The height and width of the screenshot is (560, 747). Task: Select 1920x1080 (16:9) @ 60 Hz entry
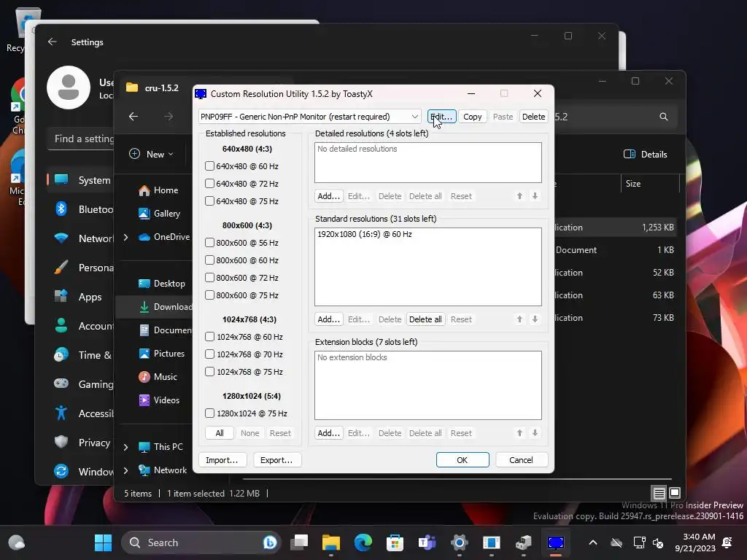[365, 234]
